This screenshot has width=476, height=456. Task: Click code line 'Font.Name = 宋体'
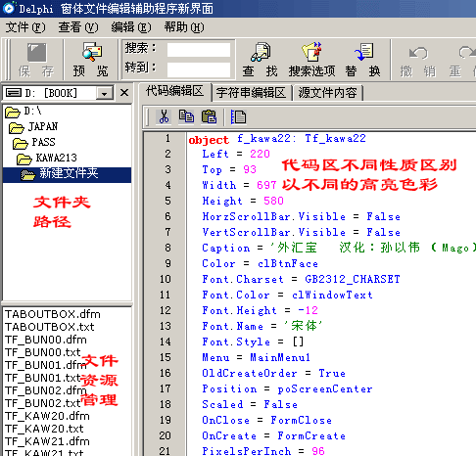(x=262, y=326)
